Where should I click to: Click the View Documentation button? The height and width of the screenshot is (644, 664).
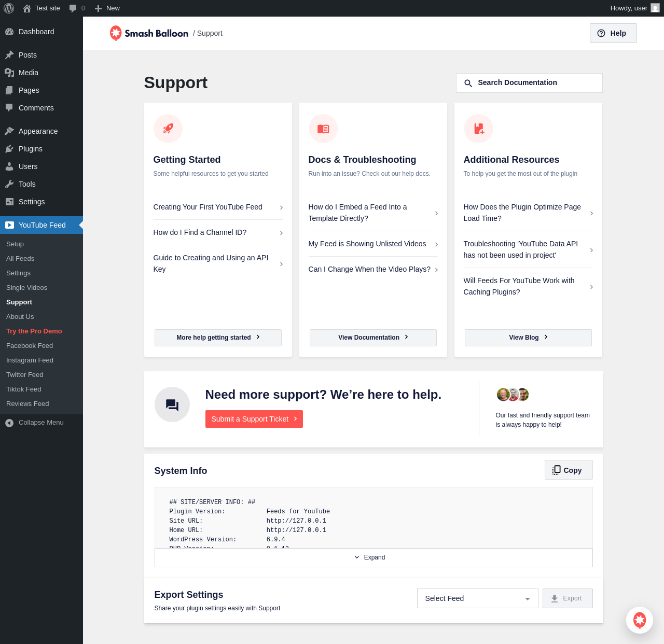[373, 338]
